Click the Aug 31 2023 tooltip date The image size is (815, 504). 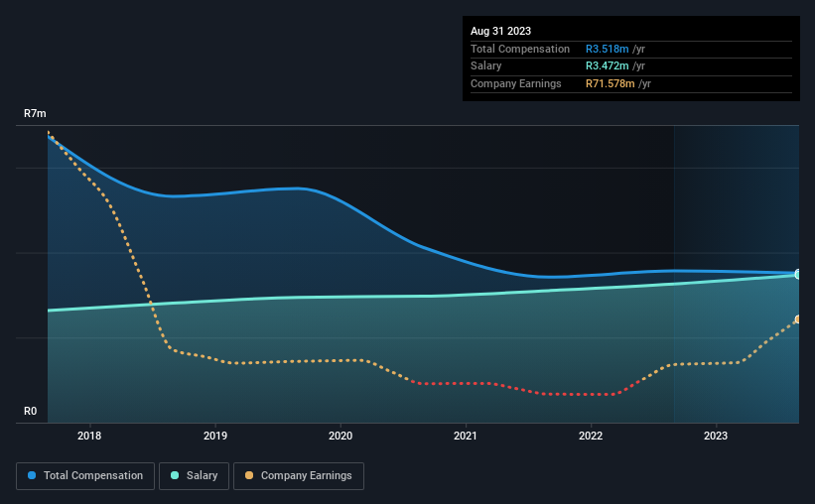500,31
